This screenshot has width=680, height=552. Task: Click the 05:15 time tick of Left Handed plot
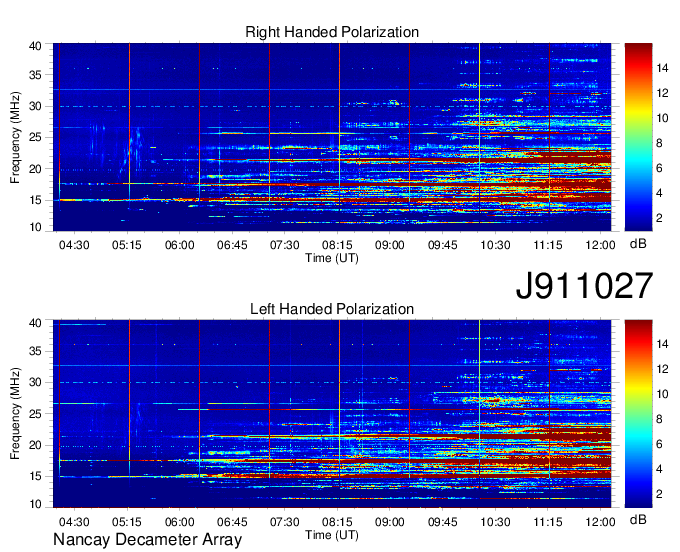pos(127,522)
